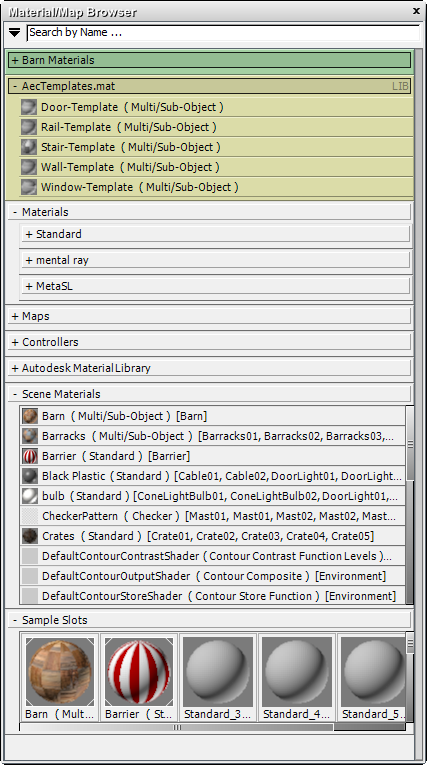The width and height of the screenshot is (427, 765).
Task: Collapse the AecTemplates.mat library group
Action: click(x=209, y=86)
